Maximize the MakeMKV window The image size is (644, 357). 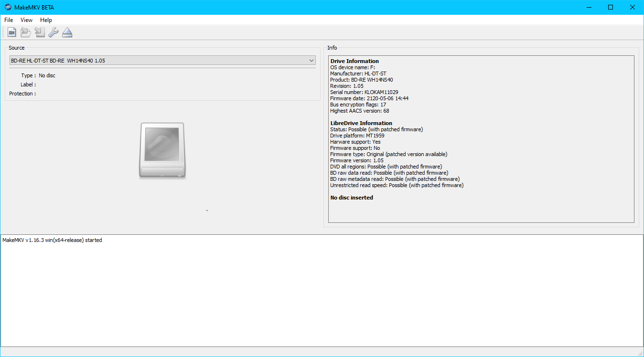tap(611, 7)
